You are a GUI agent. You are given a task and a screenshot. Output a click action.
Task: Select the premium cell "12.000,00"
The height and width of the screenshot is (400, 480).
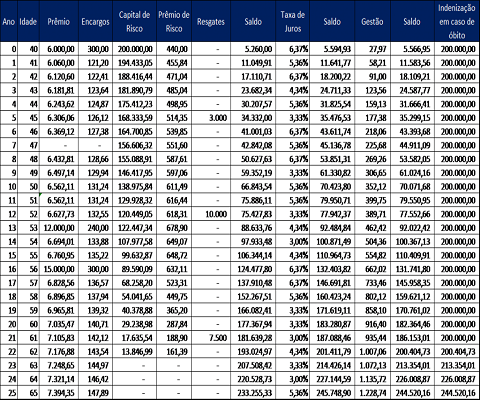tap(59, 228)
